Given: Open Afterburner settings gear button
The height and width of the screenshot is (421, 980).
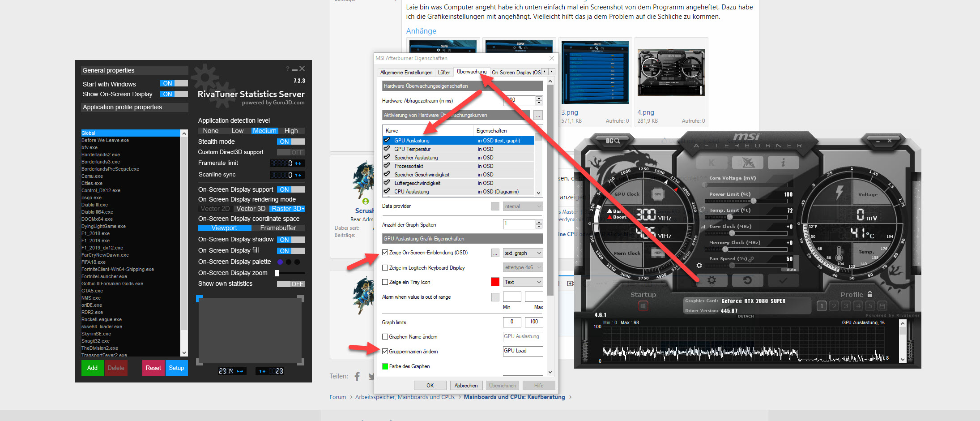Looking at the screenshot, I should (712, 280).
